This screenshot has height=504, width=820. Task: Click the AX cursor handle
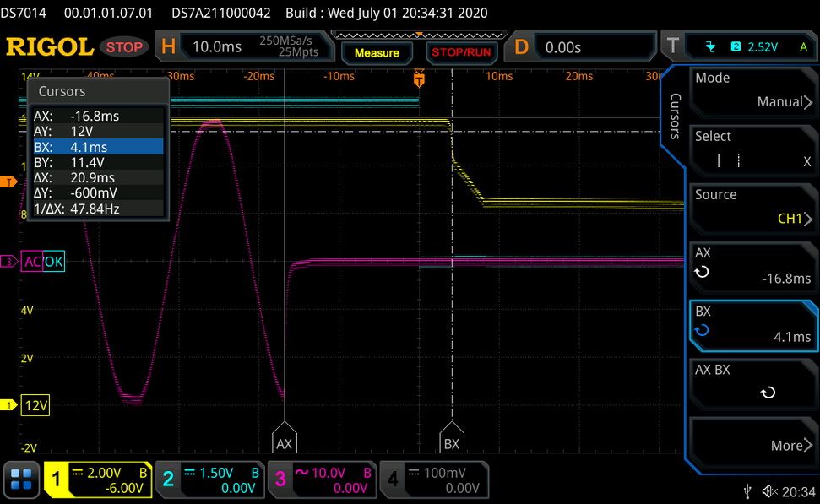pyautogui.click(x=284, y=437)
